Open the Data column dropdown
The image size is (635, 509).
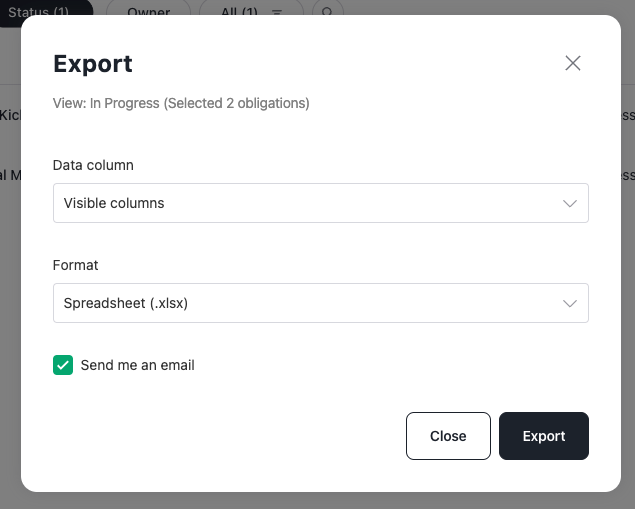coord(321,203)
